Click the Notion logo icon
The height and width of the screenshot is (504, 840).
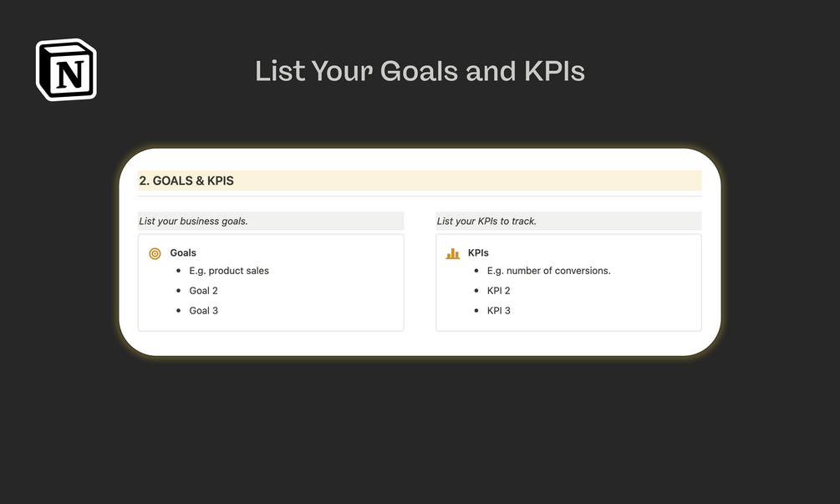pyautogui.click(x=66, y=69)
